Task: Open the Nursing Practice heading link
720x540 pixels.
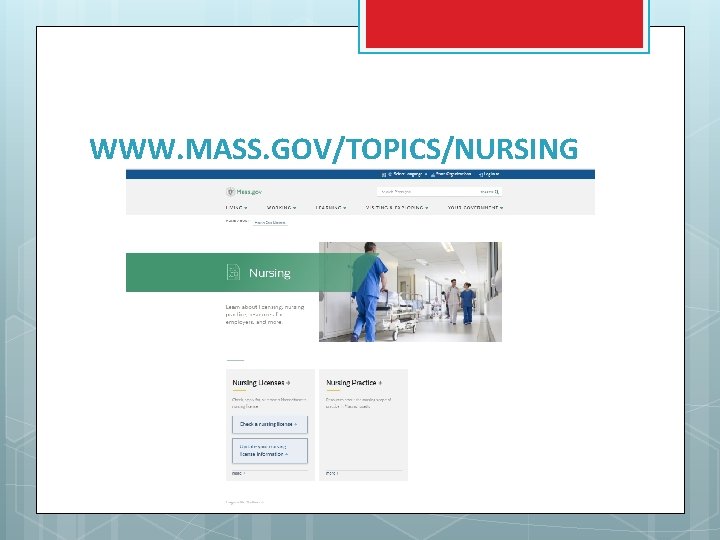Action: (x=354, y=382)
